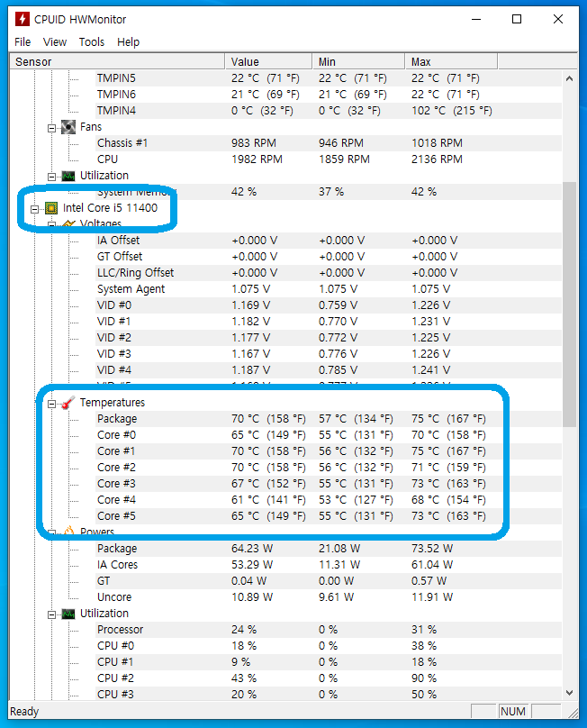Collapse the Temperatures group
587x728 pixels.
[52, 404]
